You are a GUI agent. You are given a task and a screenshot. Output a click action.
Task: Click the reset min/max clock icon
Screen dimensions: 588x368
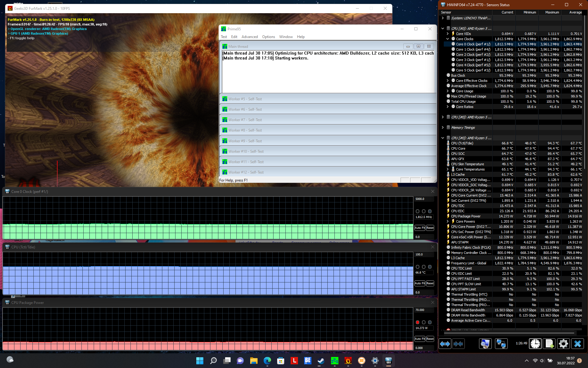click(535, 344)
